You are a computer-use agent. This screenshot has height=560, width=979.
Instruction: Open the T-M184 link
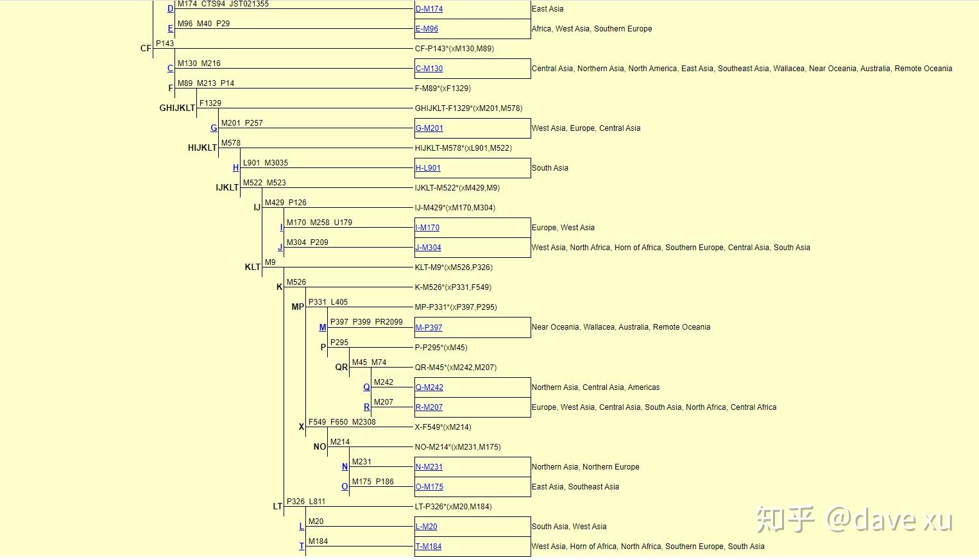point(429,547)
